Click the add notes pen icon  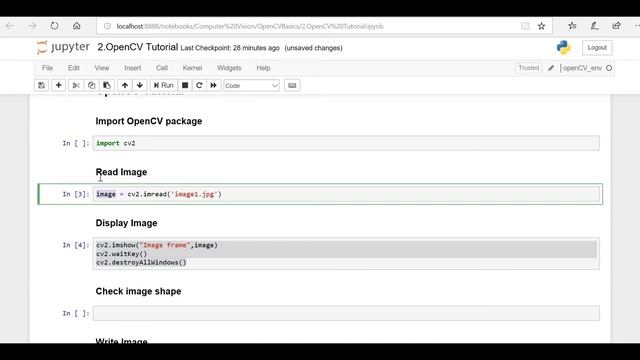pos(594,26)
